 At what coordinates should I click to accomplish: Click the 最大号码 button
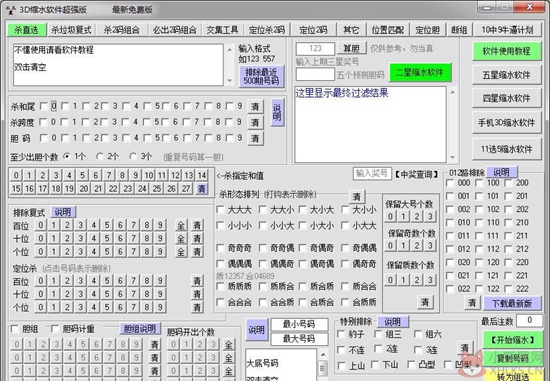[x=299, y=339]
